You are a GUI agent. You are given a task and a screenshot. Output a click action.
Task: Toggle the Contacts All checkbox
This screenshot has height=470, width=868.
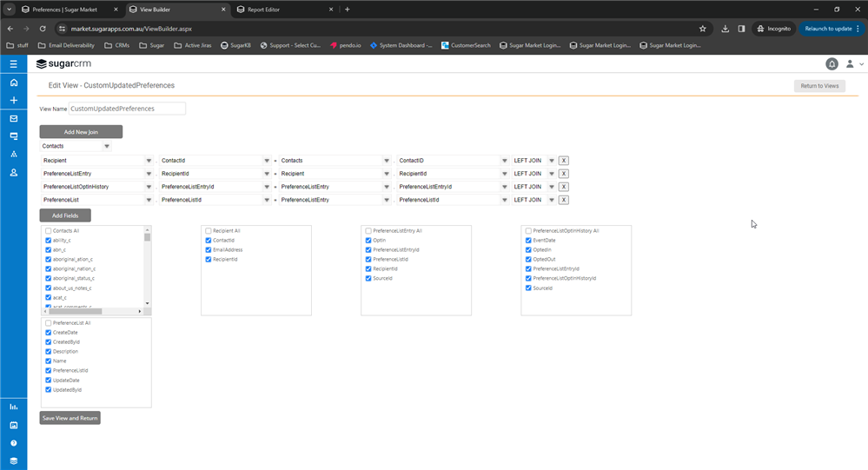coord(49,231)
